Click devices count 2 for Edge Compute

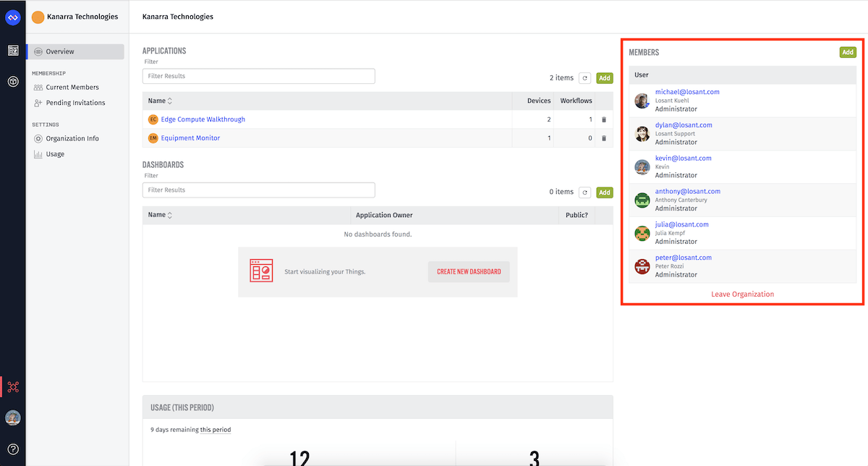[x=549, y=119]
